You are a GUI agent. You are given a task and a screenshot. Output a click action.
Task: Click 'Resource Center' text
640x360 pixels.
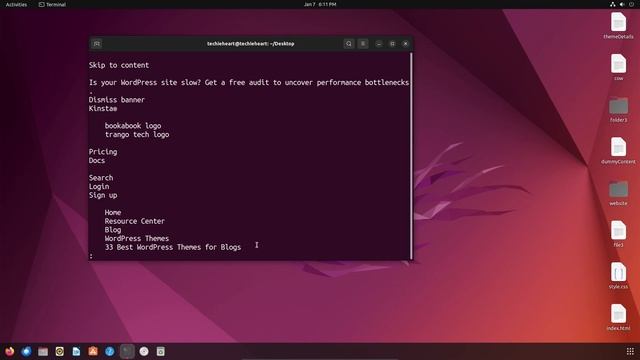pos(135,221)
